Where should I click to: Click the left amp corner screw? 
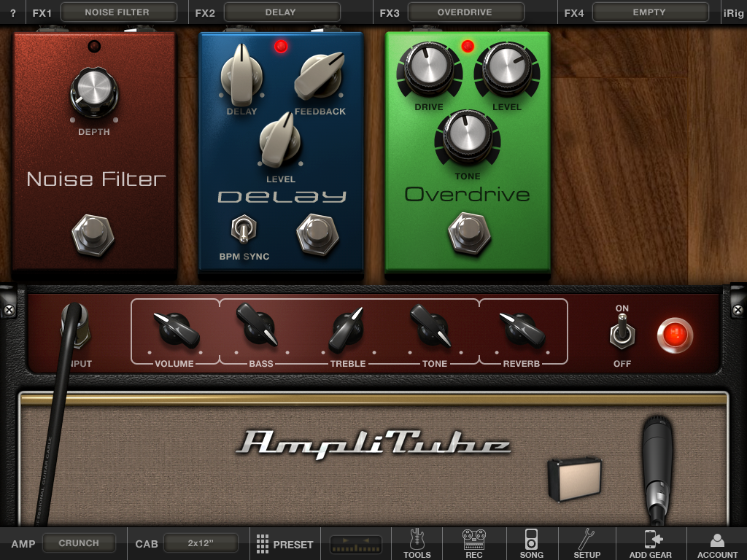pyautogui.click(x=9, y=311)
